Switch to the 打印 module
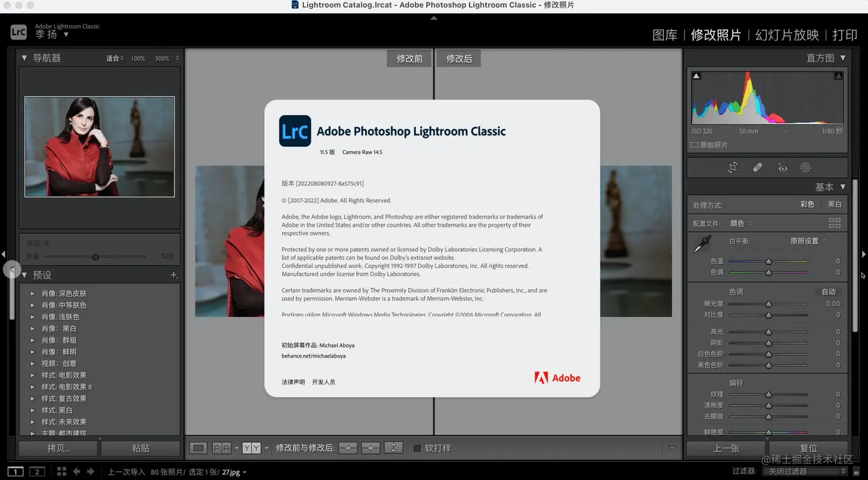The height and width of the screenshot is (480, 868). 844,35
